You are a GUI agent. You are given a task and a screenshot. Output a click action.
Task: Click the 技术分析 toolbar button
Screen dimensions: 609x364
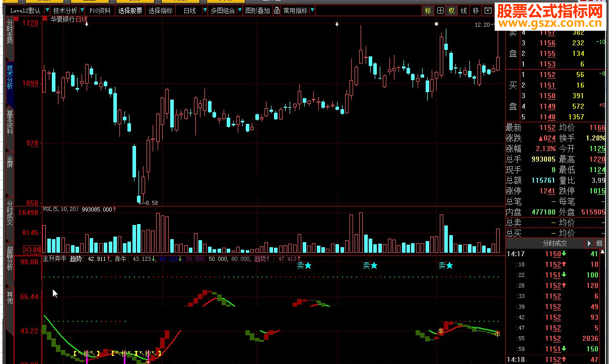pyautogui.click(x=65, y=11)
